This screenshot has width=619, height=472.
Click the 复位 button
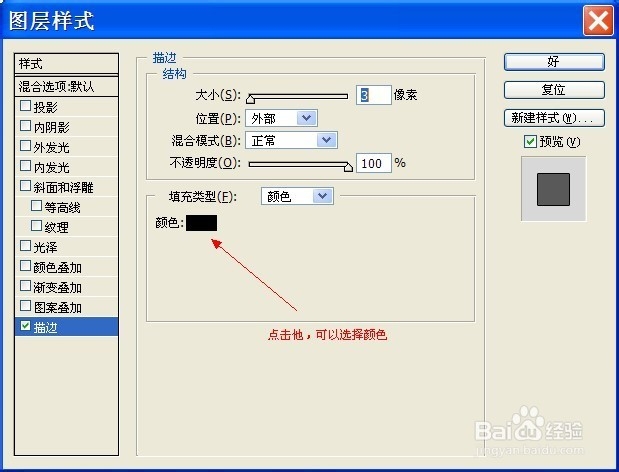tap(554, 90)
